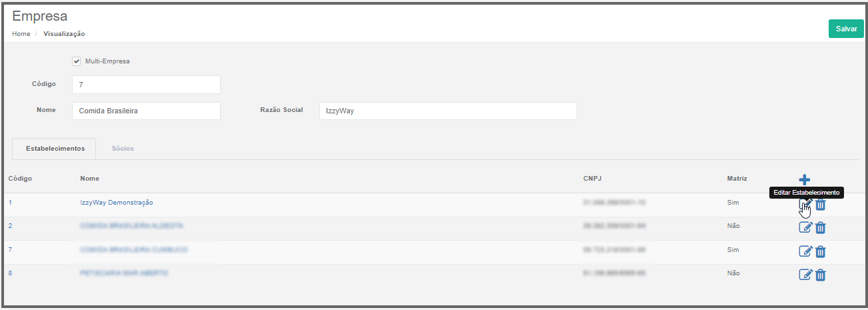Delete establishment with code 2
The image size is (868, 310).
(821, 227)
